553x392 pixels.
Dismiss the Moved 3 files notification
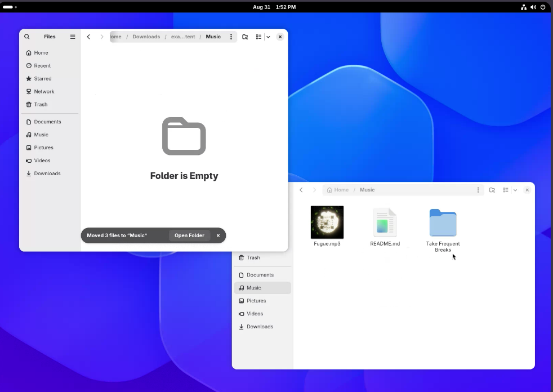tap(218, 235)
